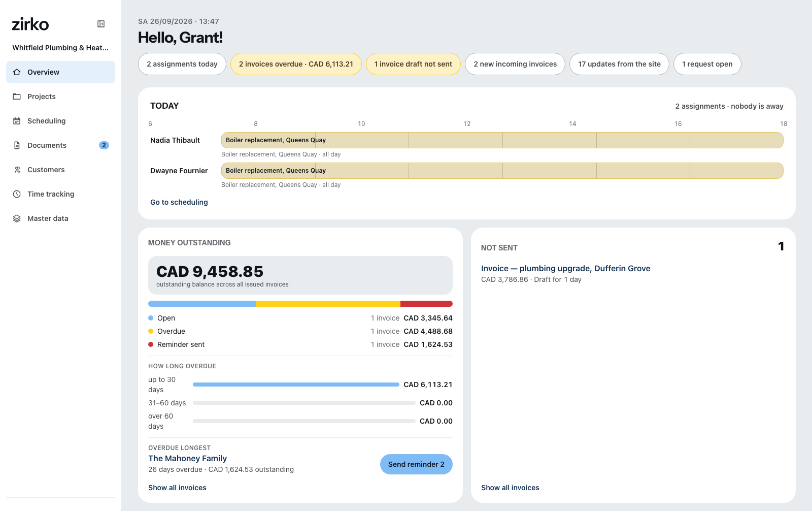
Task: Open Customers in the sidebar
Action: tap(60, 170)
